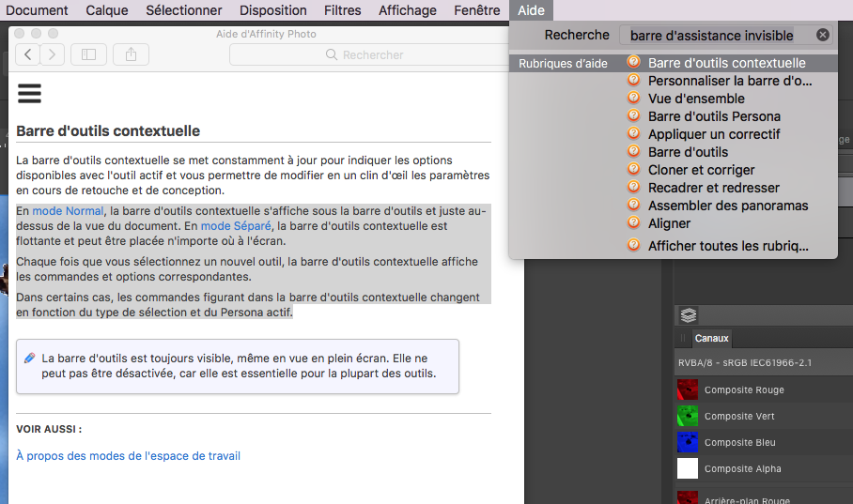
Task: Toggle the help sidebar button
Action: (x=88, y=54)
